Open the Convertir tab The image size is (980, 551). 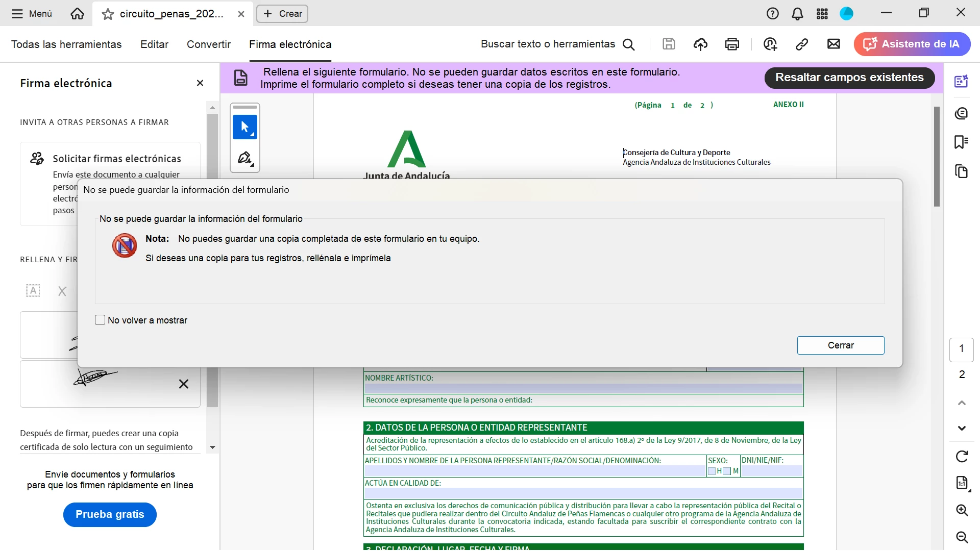208,44
